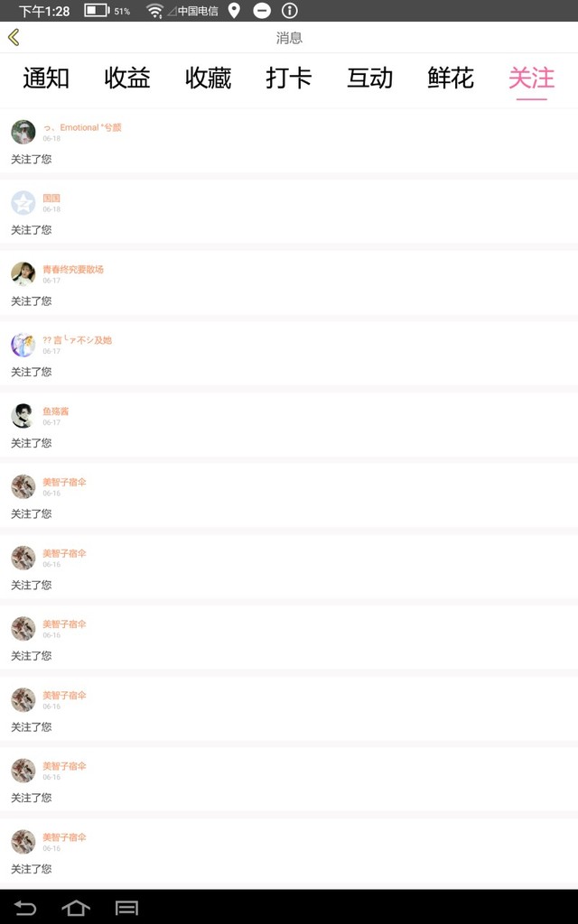The height and width of the screenshot is (924, 578).
Task: Switch to the 通知 tab
Action: click(x=46, y=78)
